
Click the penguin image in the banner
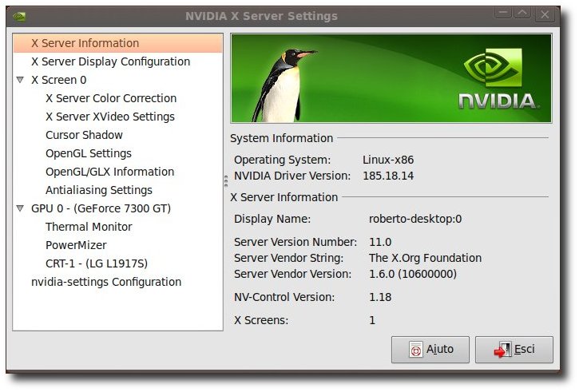(x=284, y=85)
